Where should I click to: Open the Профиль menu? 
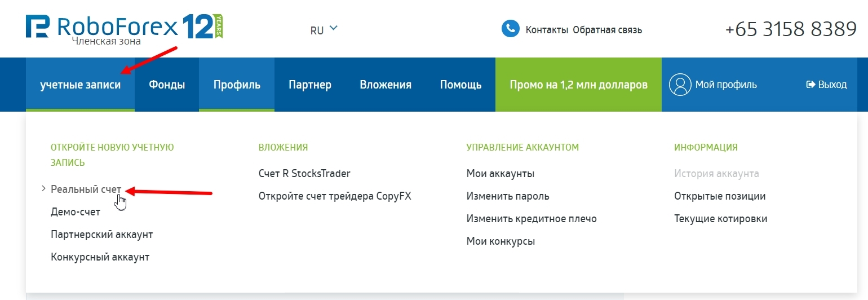(x=237, y=85)
